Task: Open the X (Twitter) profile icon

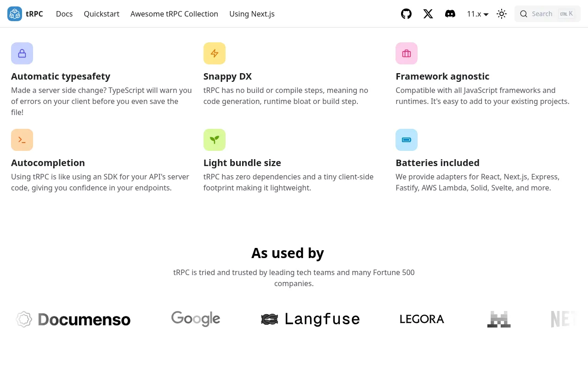Action: click(428, 14)
